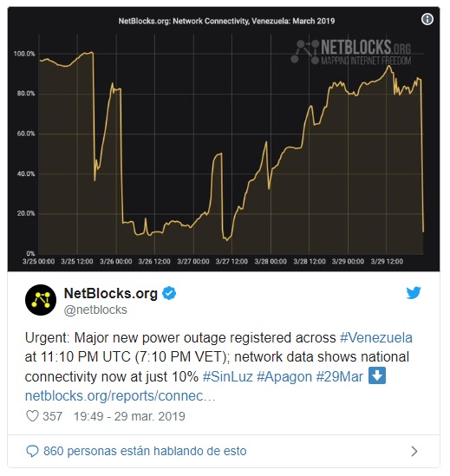Open the #Venezuela hashtag
The height and width of the screenshot is (476, 450).
click(376, 337)
